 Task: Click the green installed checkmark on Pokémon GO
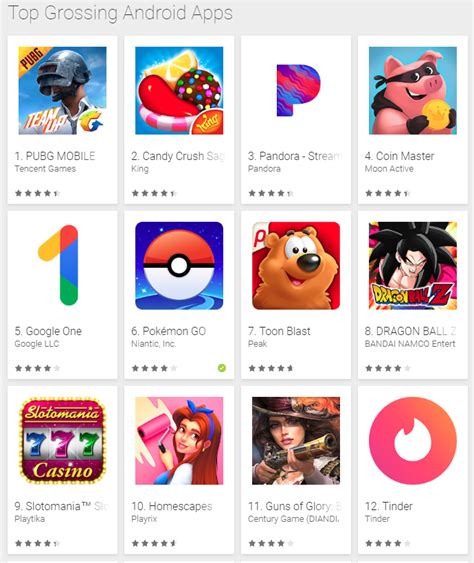[x=222, y=368]
